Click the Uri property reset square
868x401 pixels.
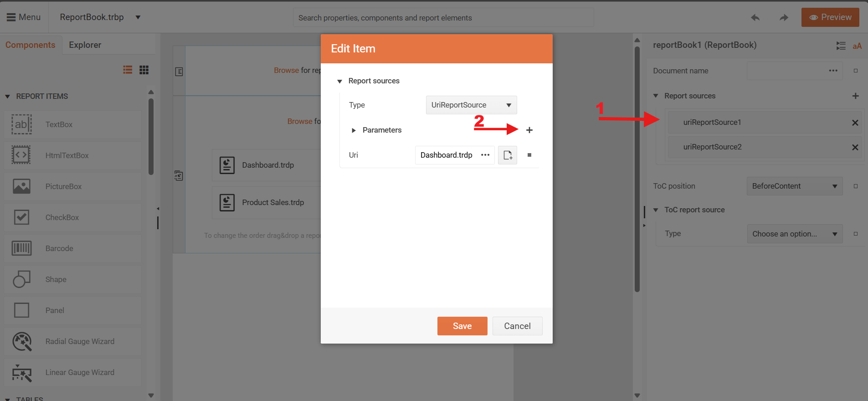[x=529, y=155]
